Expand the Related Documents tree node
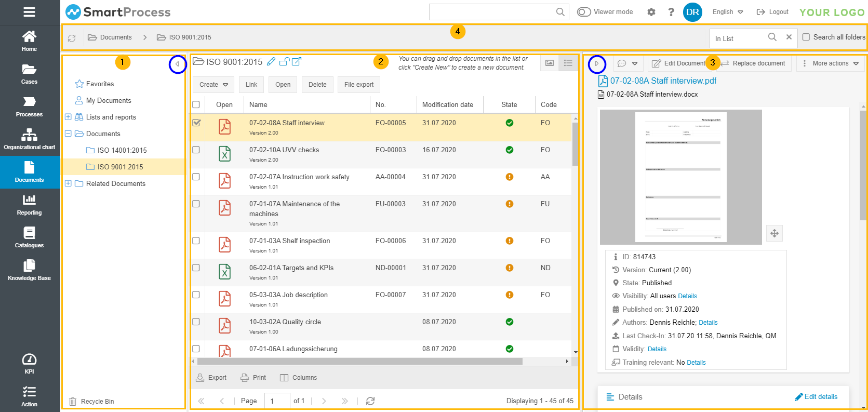This screenshot has width=868, height=412. pyautogui.click(x=68, y=183)
